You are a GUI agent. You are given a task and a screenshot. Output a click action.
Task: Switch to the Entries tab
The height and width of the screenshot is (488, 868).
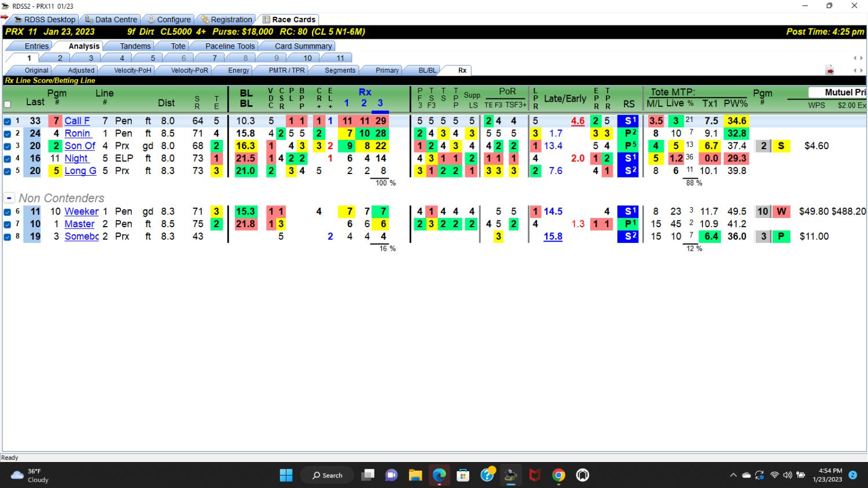[36, 46]
